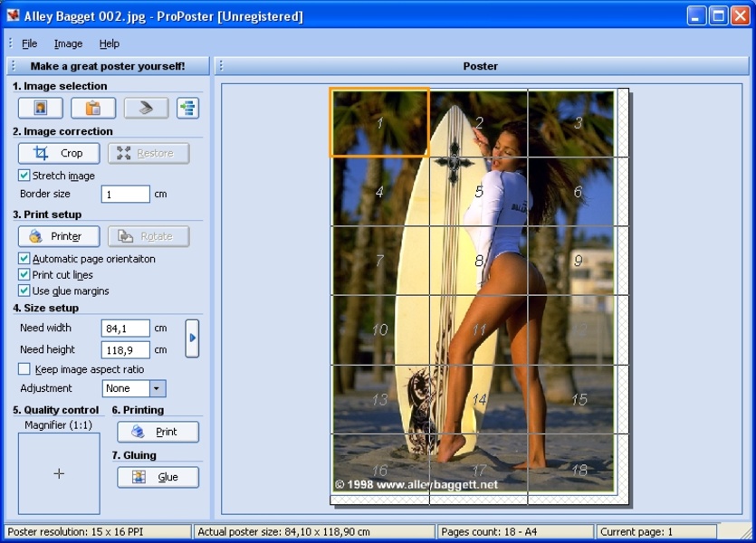
Task: Click the Border size input field
Action: click(x=125, y=195)
